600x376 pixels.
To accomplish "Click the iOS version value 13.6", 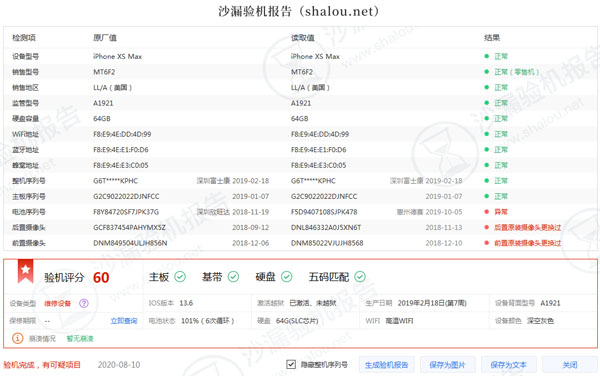I will 186,303.
